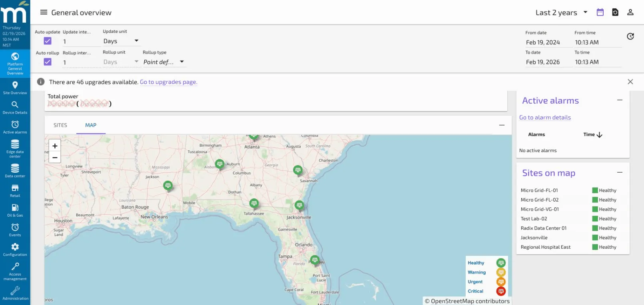Open the Last 2 years range dropdown
Screen dimensions: 644x305
point(561,12)
